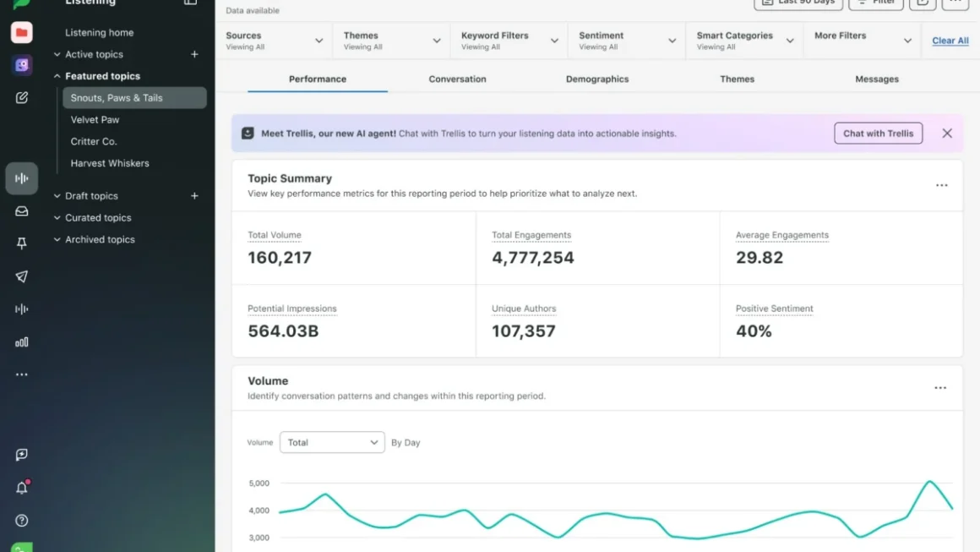This screenshot has height=552, width=980.
Task: Dismiss the Trellis AI agent banner
Action: 947,134
